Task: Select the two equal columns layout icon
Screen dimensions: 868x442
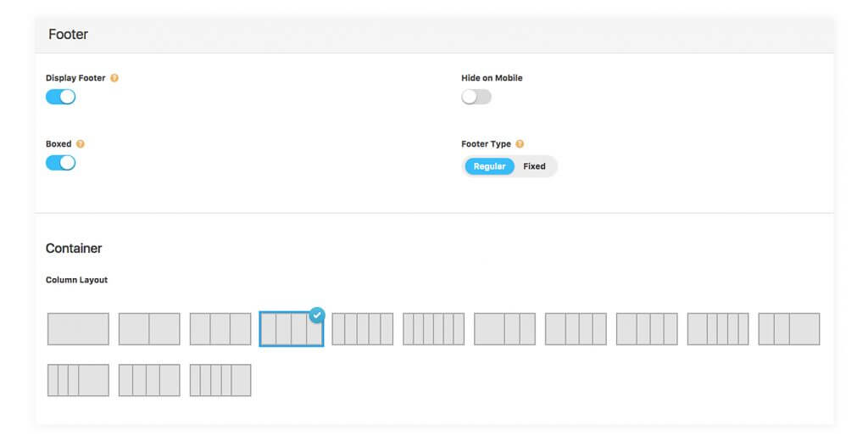Action: tap(149, 329)
